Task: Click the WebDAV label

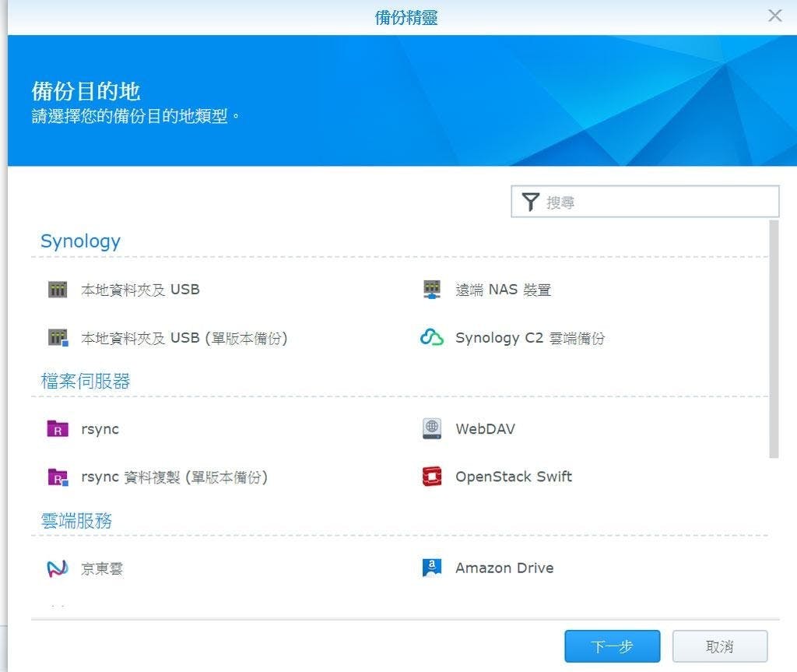Action: point(486,429)
